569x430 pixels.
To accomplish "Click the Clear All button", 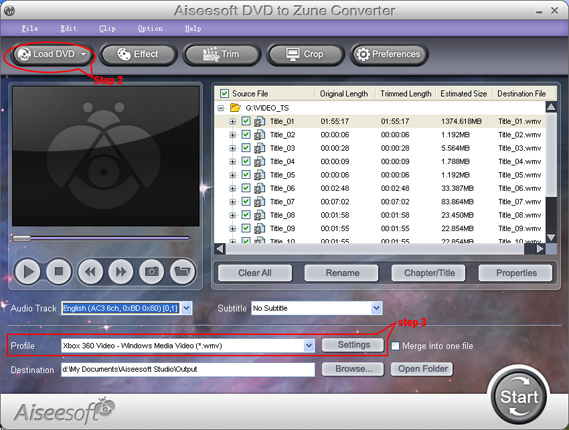I will [x=255, y=273].
